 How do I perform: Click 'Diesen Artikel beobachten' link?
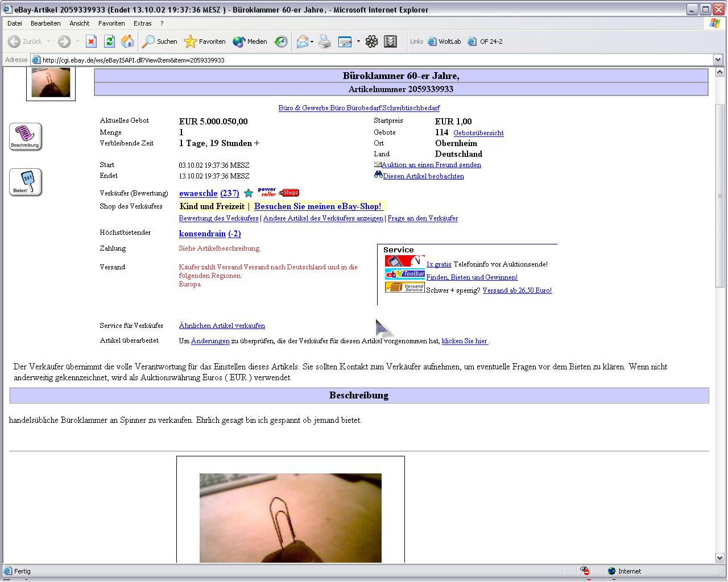coord(423,176)
